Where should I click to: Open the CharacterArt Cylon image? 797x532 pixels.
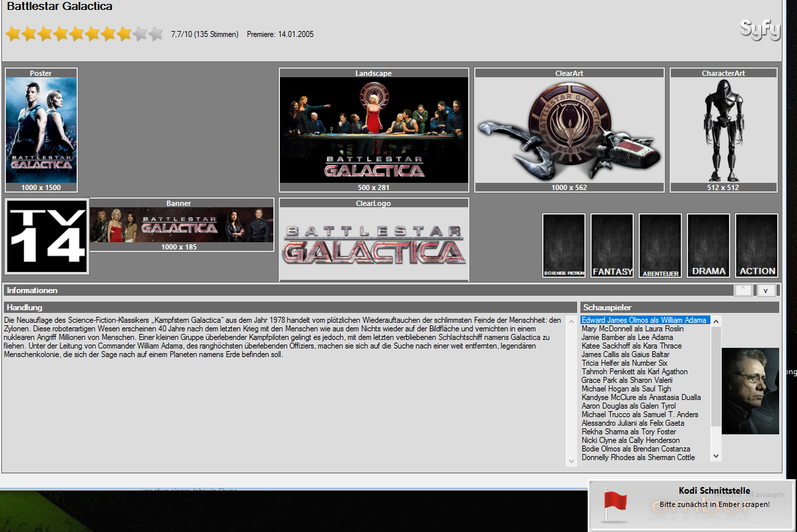click(724, 130)
